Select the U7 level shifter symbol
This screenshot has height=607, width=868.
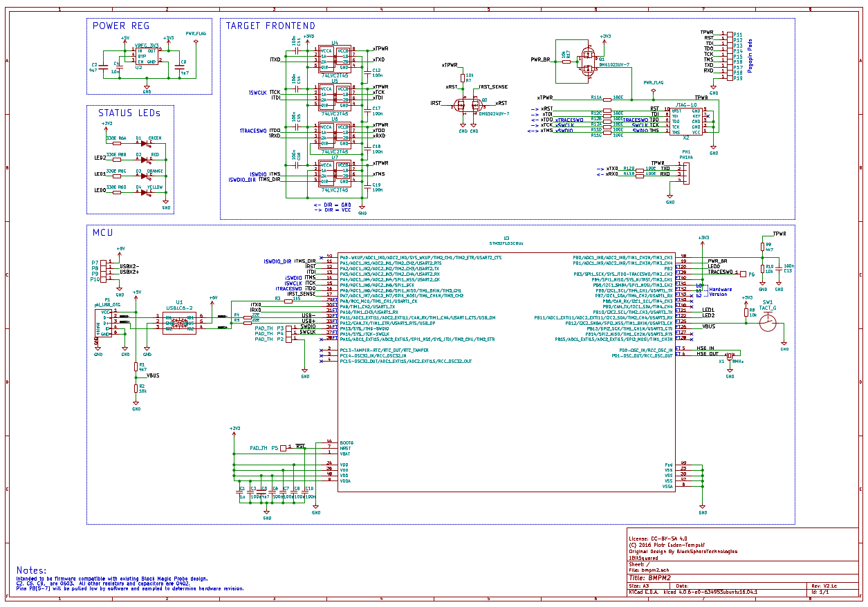(335, 174)
